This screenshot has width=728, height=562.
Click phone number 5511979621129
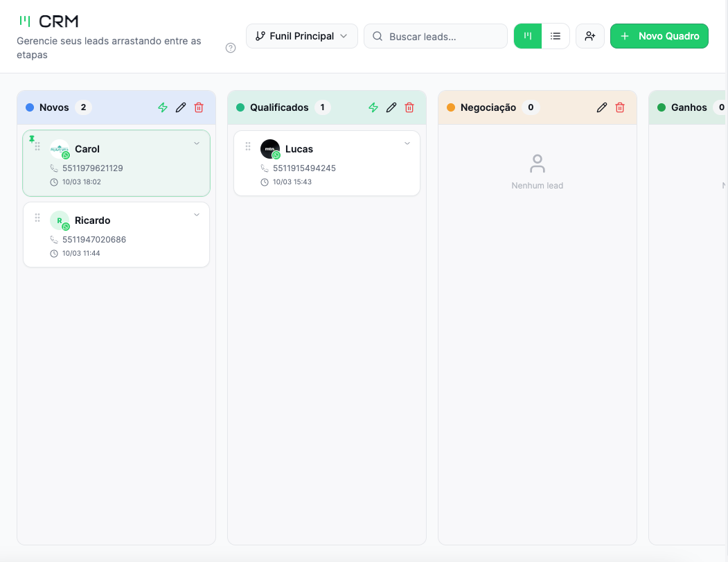tap(92, 168)
